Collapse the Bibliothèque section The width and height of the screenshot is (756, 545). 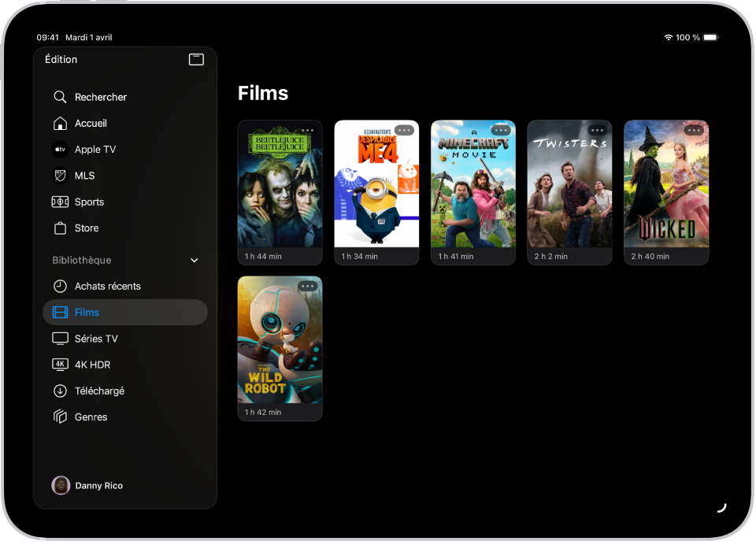click(x=193, y=260)
